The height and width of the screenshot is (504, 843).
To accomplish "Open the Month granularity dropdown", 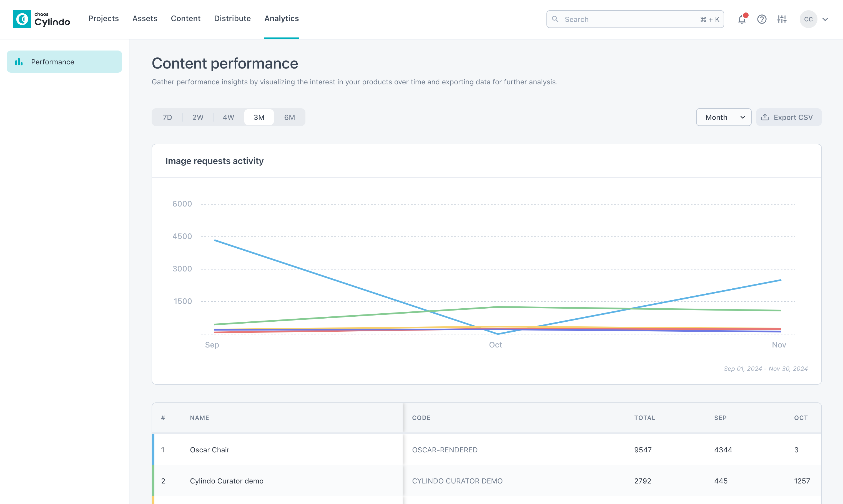I will [723, 117].
